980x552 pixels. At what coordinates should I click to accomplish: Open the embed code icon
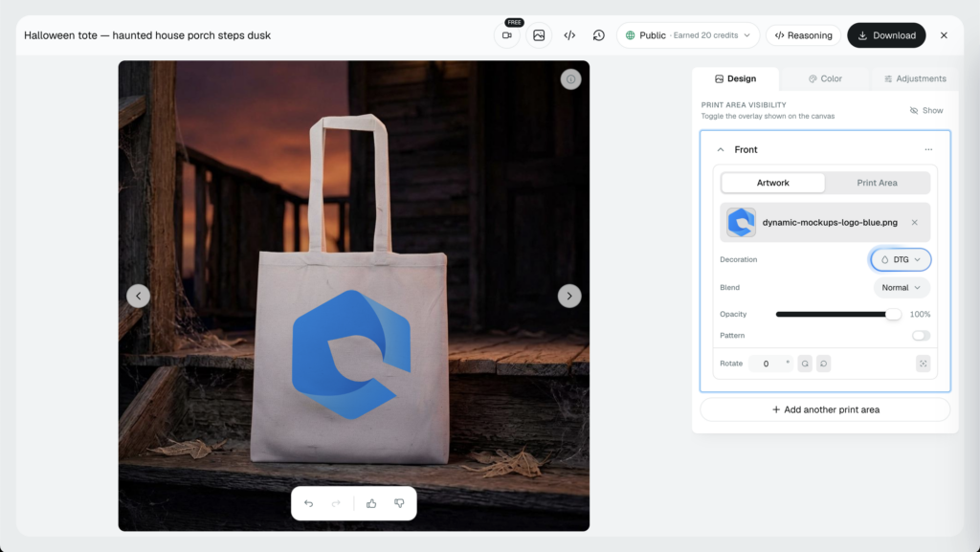(x=569, y=35)
